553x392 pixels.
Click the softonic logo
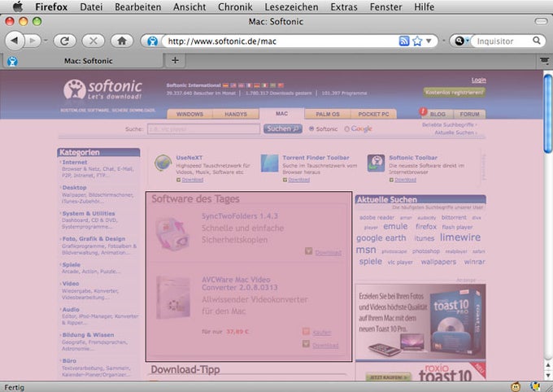[102, 89]
